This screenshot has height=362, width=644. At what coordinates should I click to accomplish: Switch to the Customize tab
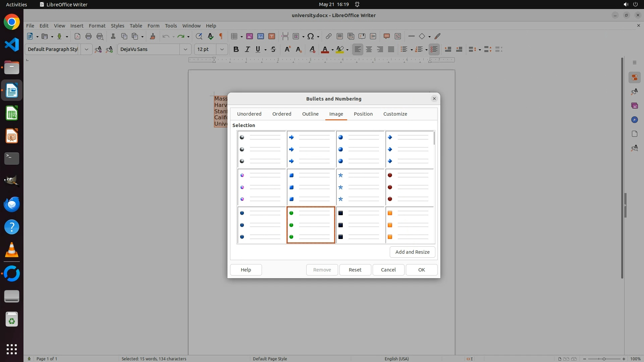[x=395, y=114]
